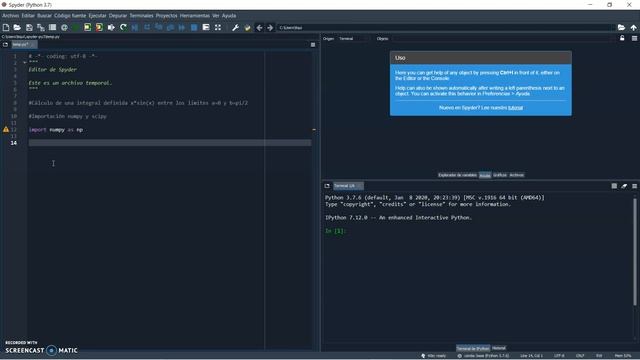Debug step return icon

(170, 27)
